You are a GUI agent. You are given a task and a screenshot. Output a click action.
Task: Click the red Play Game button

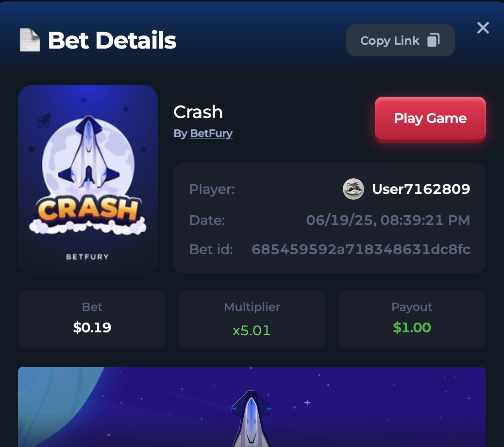[430, 119]
